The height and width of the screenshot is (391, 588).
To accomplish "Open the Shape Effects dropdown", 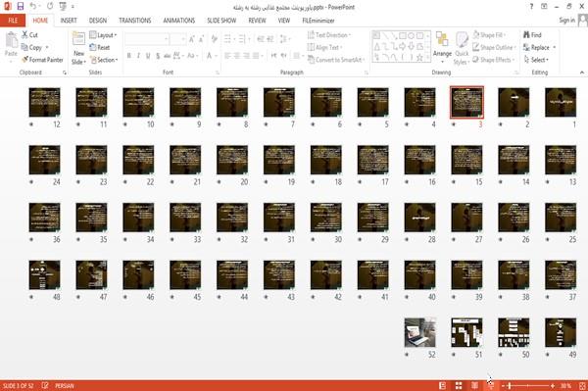I will tap(494, 60).
